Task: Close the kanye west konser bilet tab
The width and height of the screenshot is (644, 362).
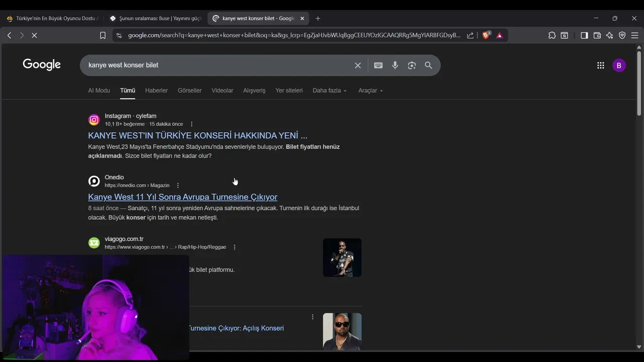Action: click(x=302, y=18)
